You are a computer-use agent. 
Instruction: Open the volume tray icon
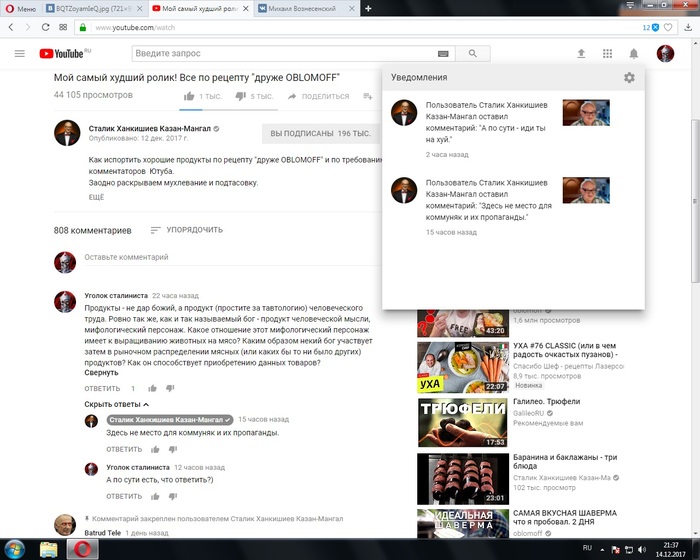point(642,549)
